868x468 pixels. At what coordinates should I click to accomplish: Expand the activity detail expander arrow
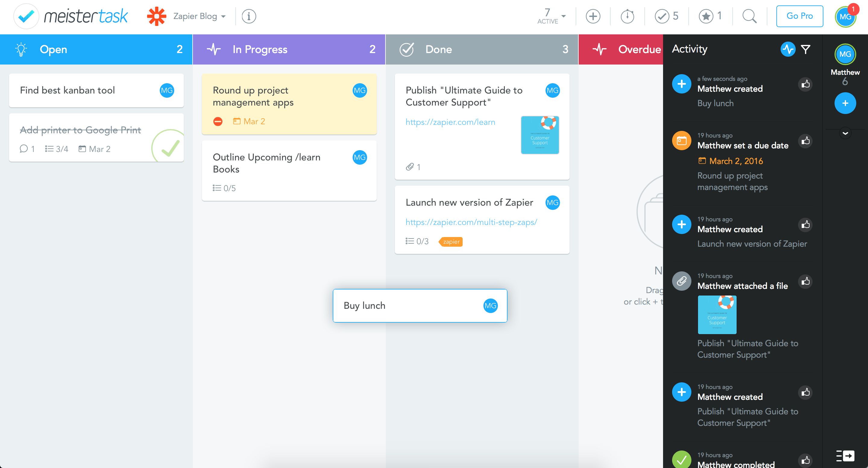(x=845, y=133)
